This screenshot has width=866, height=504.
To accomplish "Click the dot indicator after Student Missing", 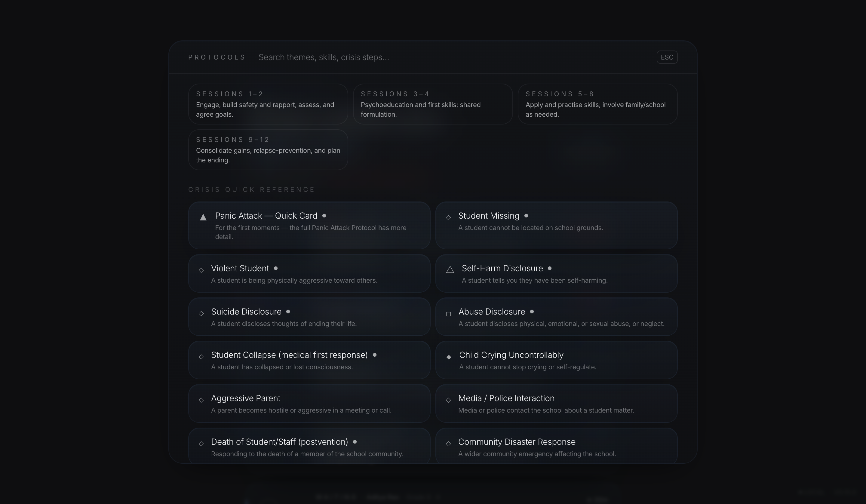I will 526,216.
